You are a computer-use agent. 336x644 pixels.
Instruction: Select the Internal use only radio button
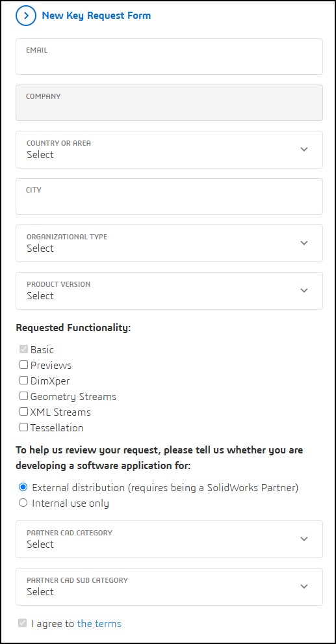click(23, 503)
